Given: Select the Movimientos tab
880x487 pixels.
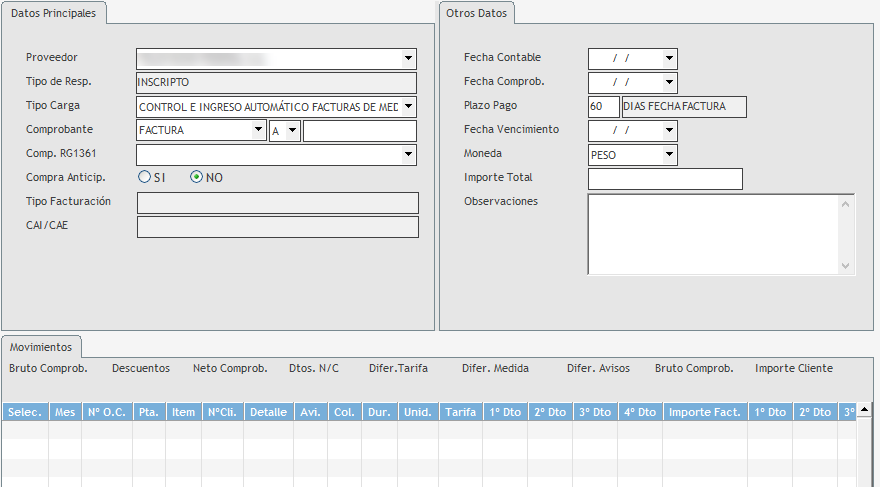Looking at the screenshot, I should point(41,347).
